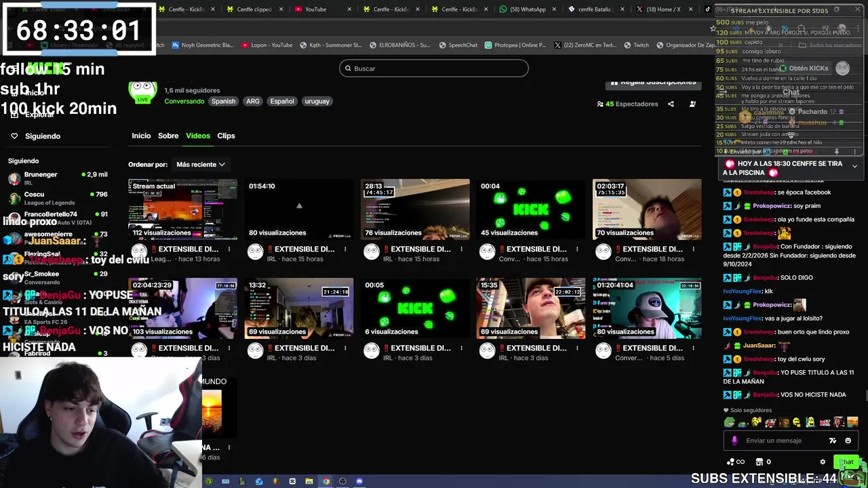868x488 pixels.
Task: Open the emoji picker in chat input
Action: click(848, 441)
